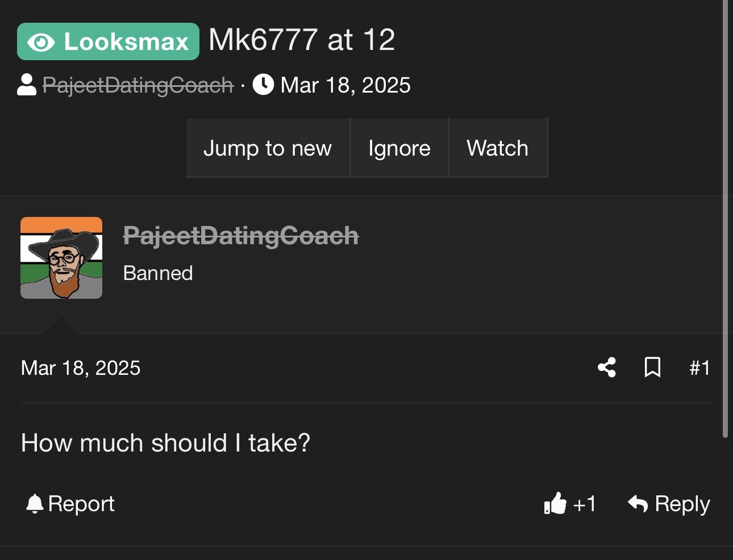The height and width of the screenshot is (560, 733).
Task: Click the user silhouette icon beside thread author
Action: coord(27,85)
